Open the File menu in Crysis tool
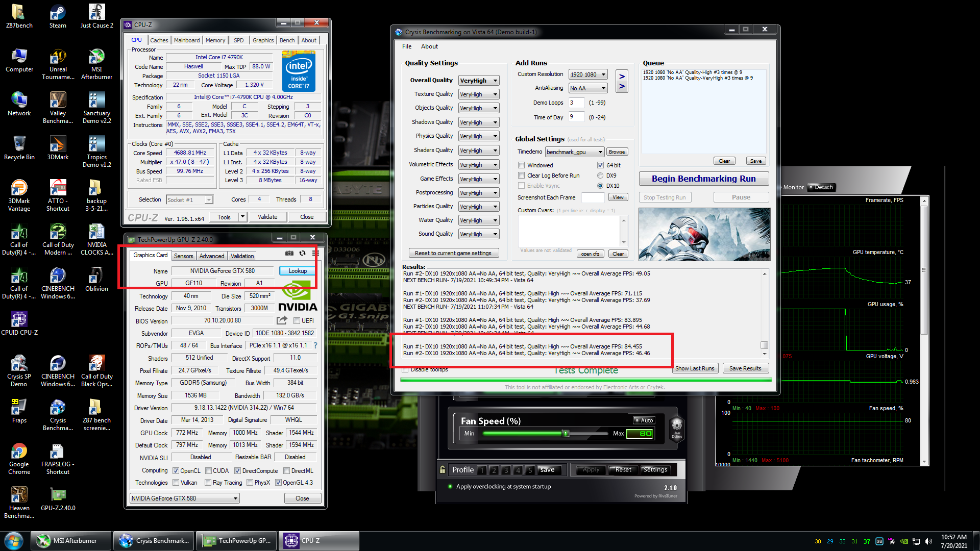This screenshot has height=551, width=980. coord(407,46)
